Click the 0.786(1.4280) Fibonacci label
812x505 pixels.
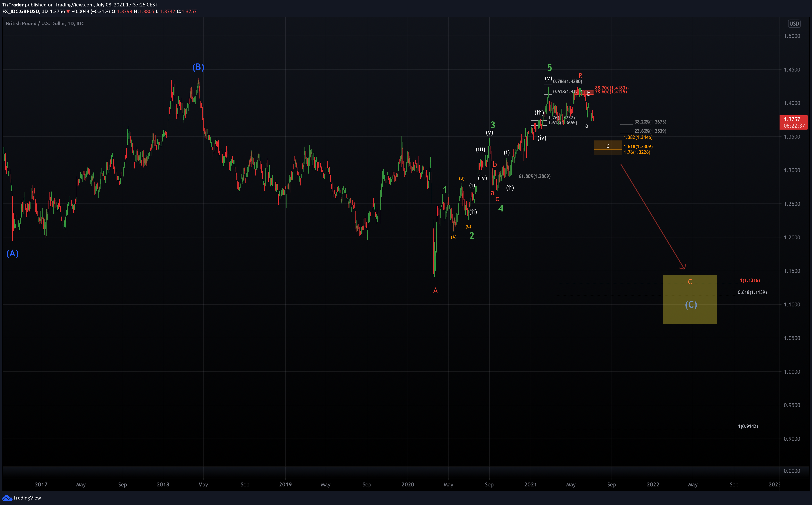(567, 81)
